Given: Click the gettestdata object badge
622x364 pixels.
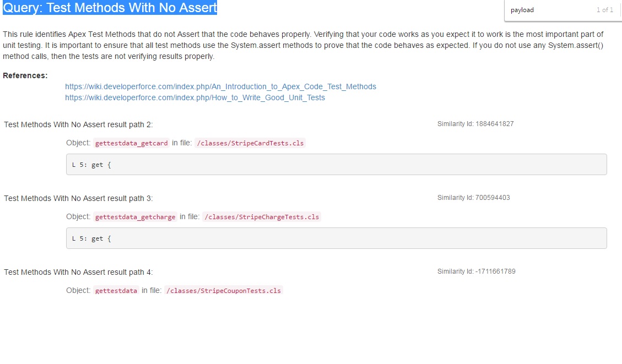Looking at the screenshot, I should click(116, 290).
